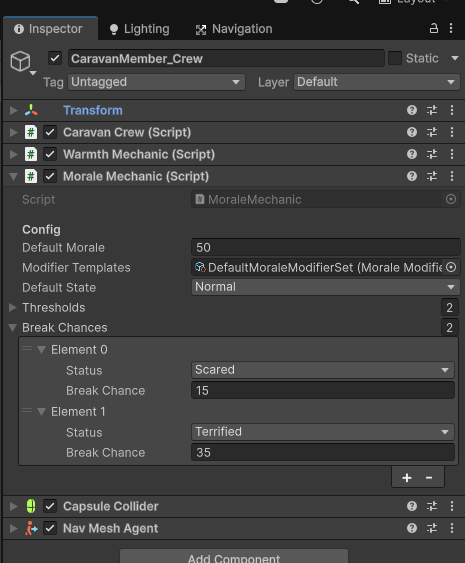Grab Element 0 reorder handle
465x563 pixels.
tap(27, 349)
